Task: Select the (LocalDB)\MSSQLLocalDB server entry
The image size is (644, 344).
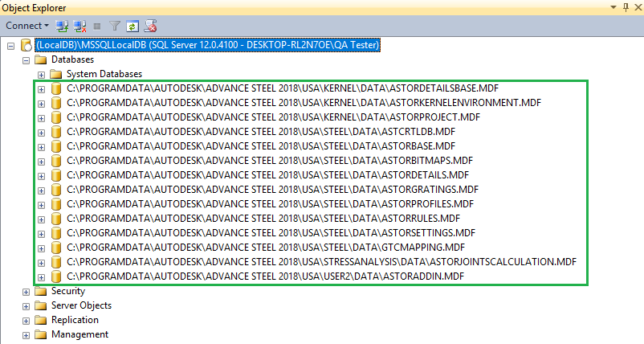Action: pyautogui.click(x=207, y=45)
